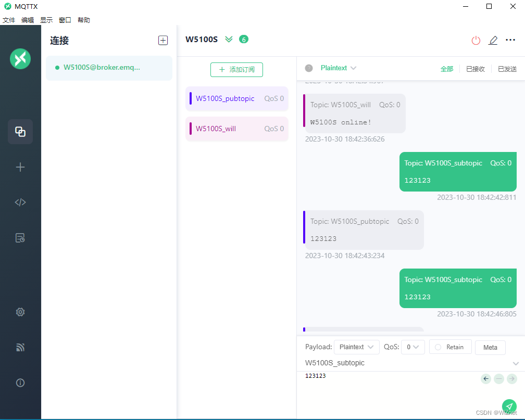Click received W5100S_pubtopic message 123123
Image resolution: width=525 pixels, height=420 pixels.
[x=364, y=230]
